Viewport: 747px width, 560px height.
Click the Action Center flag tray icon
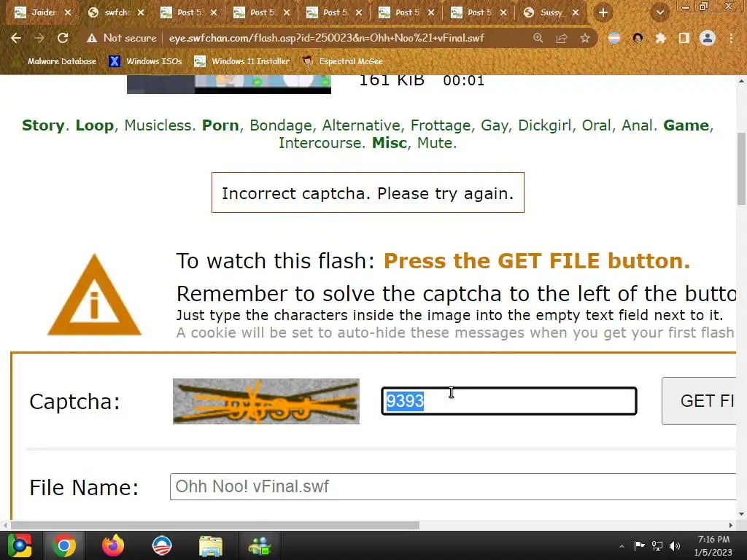(639, 545)
